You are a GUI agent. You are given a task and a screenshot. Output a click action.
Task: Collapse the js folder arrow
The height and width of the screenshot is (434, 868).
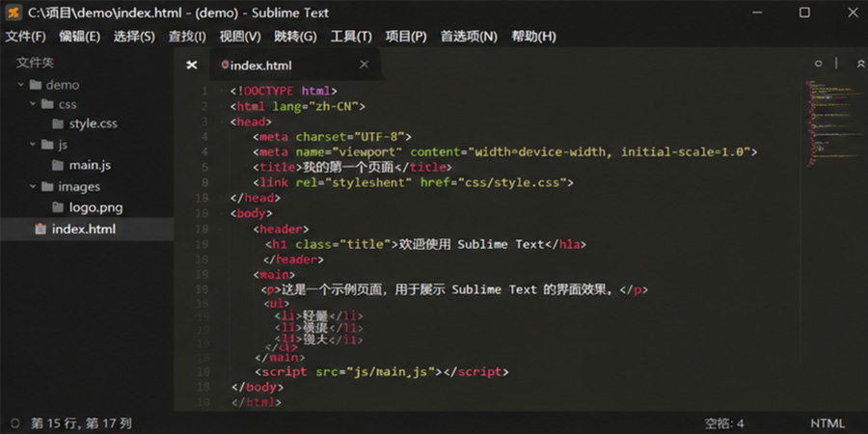(x=33, y=145)
